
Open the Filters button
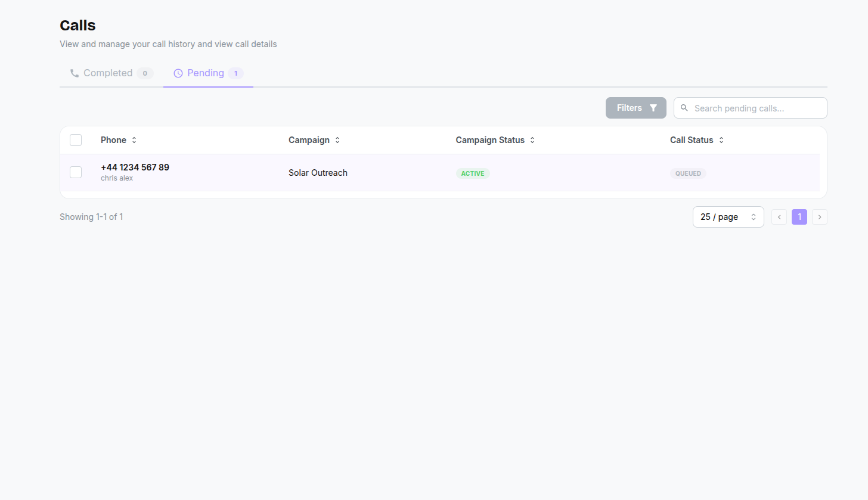pos(636,108)
